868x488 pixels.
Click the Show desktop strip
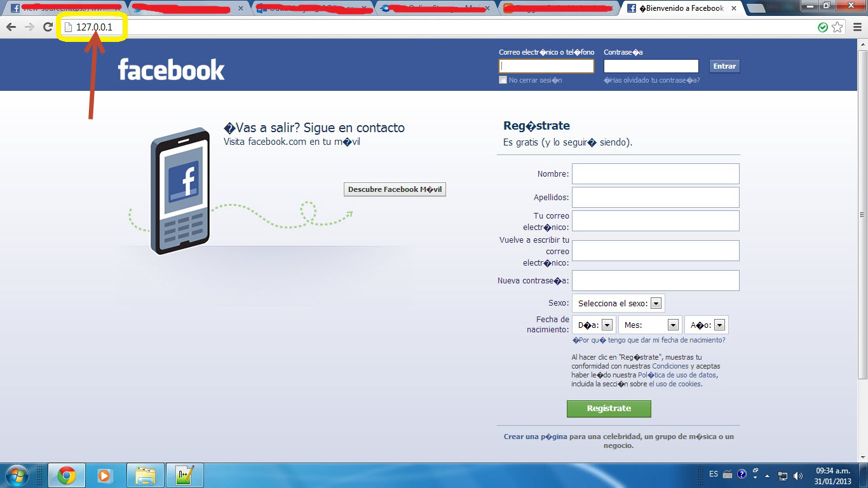tap(864, 475)
